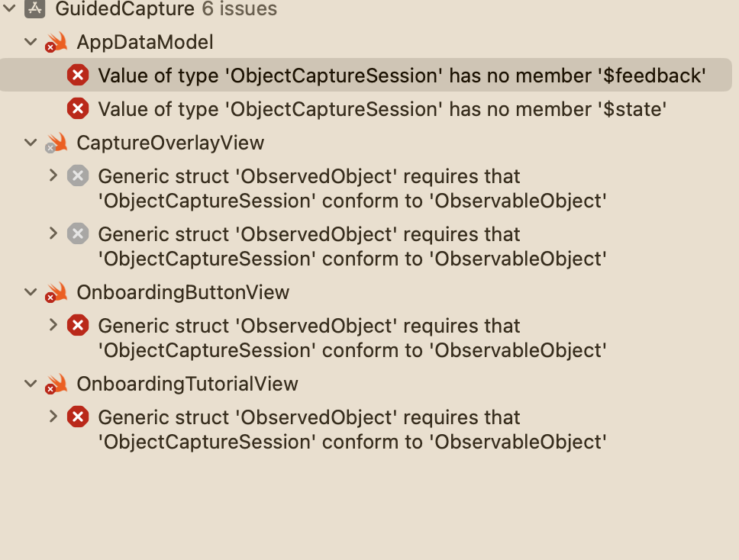This screenshot has height=560, width=739.
Task: Select the no member '$feedback' error row
Action: point(366,75)
